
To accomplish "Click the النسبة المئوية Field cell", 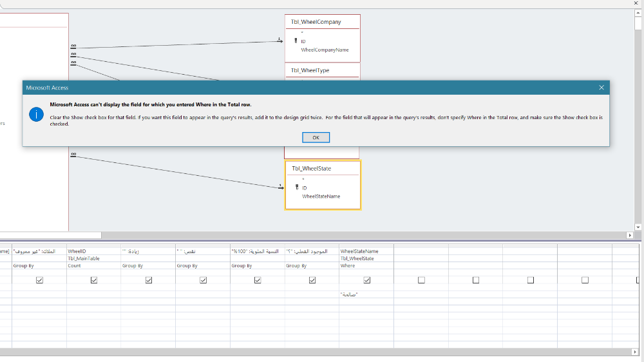I will tap(258, 251).
